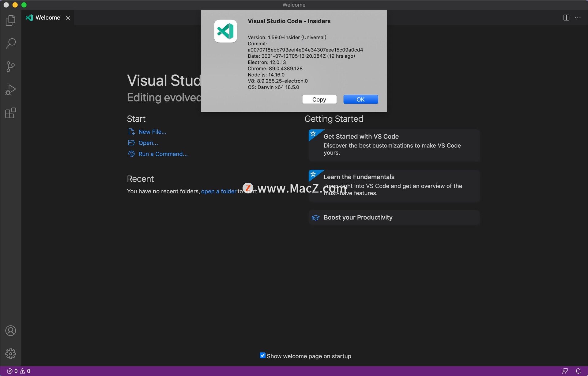Screen dimensions: 588x376
Task: Click the OS: Darwin x64 18.5.0 line
Action: pyautogui.click(x=273, y=87)
